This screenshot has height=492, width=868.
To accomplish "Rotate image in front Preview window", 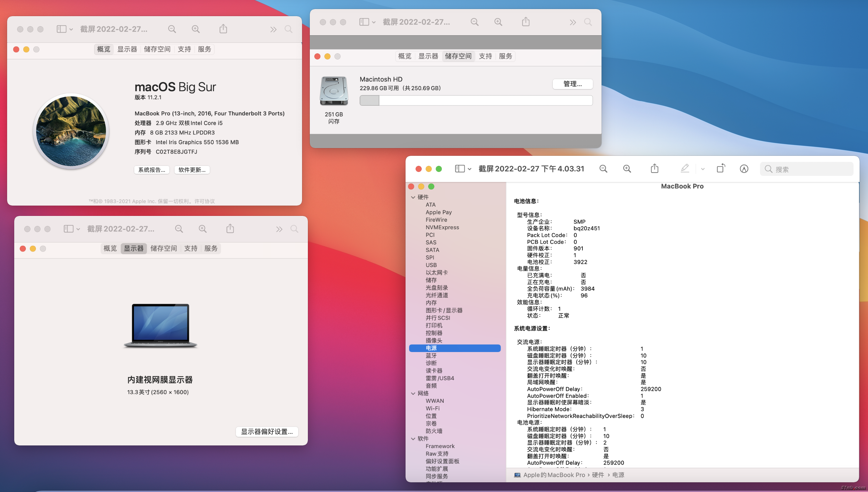I will 721,168.
